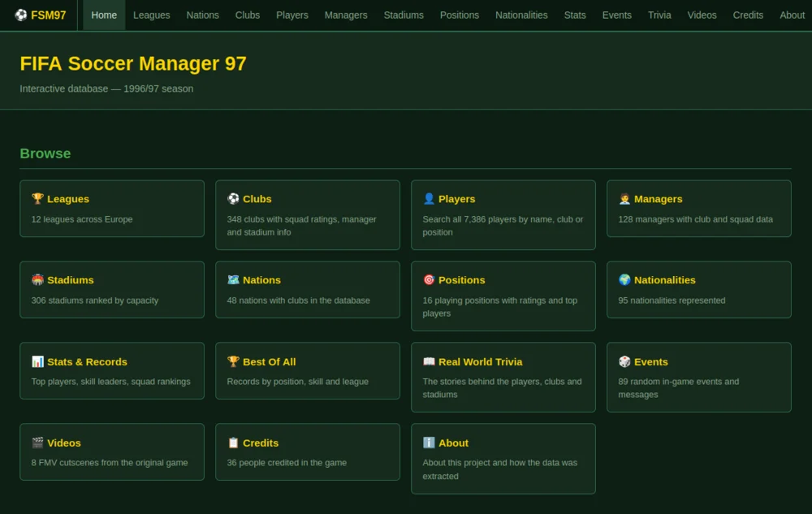
Task: Open the Events card title link
Action: (651, 362)
